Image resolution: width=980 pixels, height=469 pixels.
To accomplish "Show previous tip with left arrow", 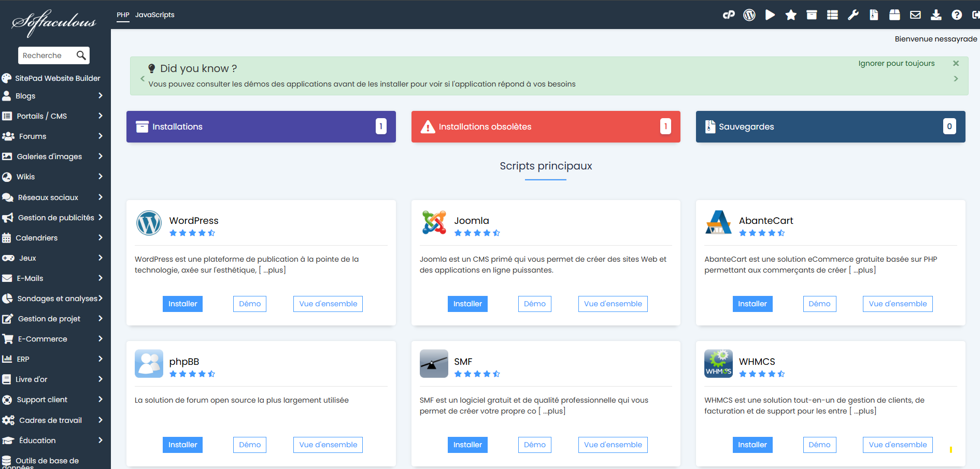I will tap(143, 79).
